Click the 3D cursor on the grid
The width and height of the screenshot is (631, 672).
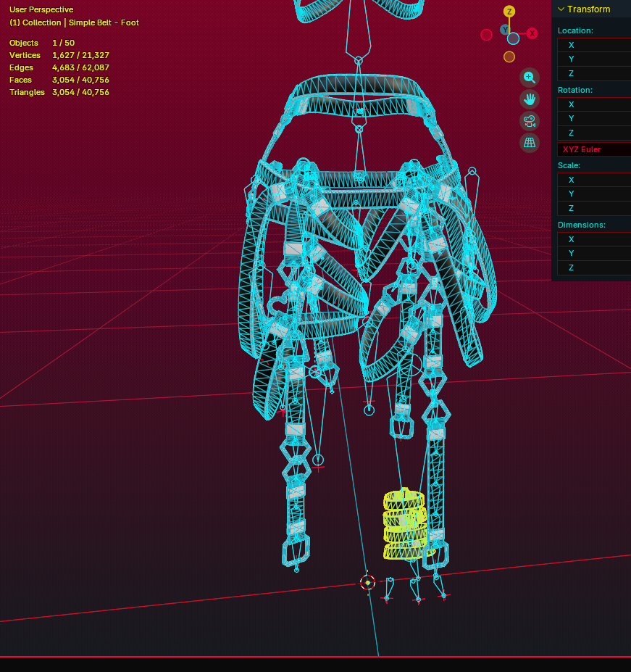(367, 583)
